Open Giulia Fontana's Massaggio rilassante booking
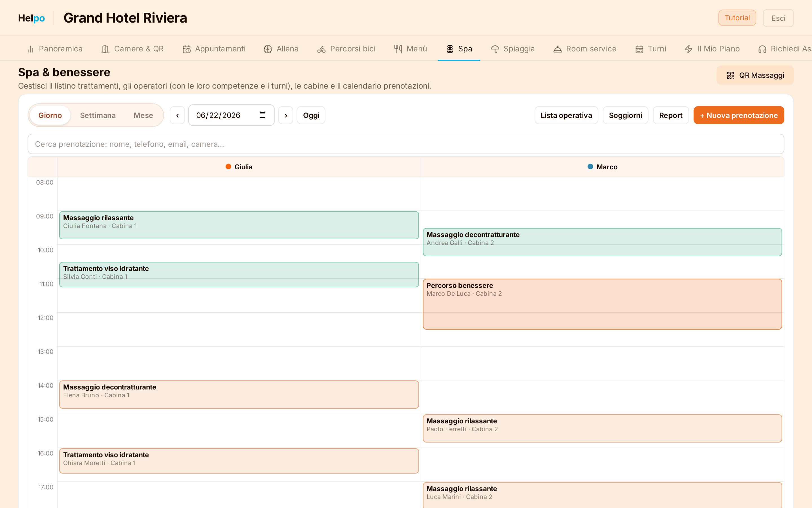 tap(239, 225)
